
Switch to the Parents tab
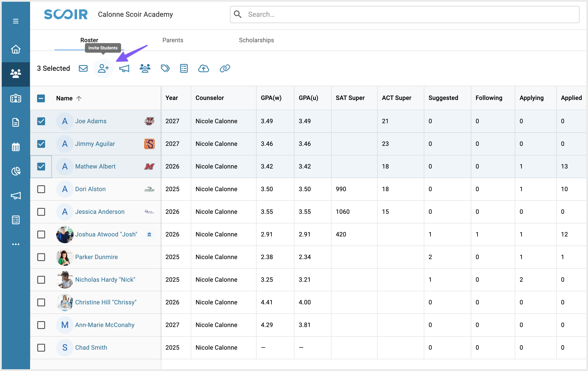pyautogui.click(x=173, y=40)
